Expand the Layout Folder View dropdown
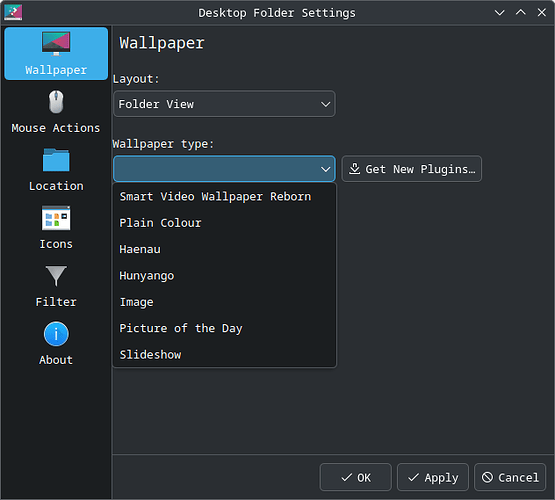The image size is (555, 500). click(224, 104)
